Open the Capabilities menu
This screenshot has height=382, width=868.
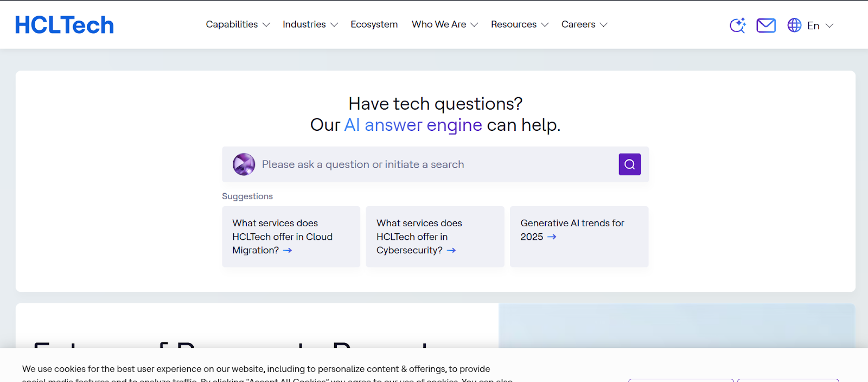pos(232,24)
